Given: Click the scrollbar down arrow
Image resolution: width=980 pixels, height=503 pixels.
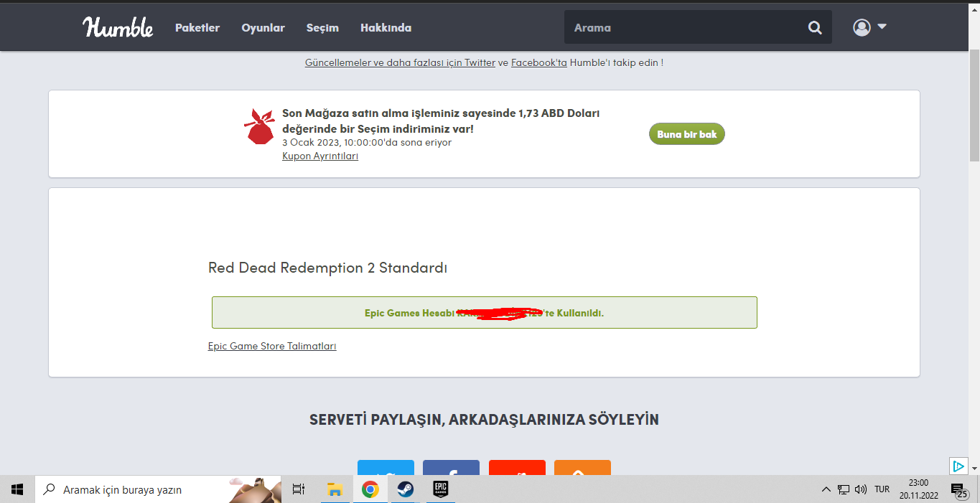Looking at the screenshot, I should pos(974,469).
